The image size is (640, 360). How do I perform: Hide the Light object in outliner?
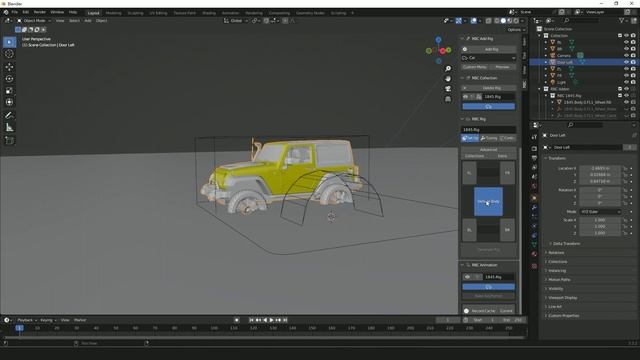pyautogui.click(x=626, y=82)
